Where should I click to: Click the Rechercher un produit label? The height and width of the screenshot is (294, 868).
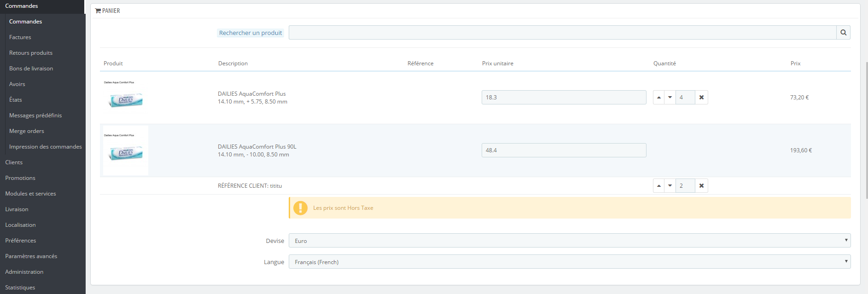point(250,33)
